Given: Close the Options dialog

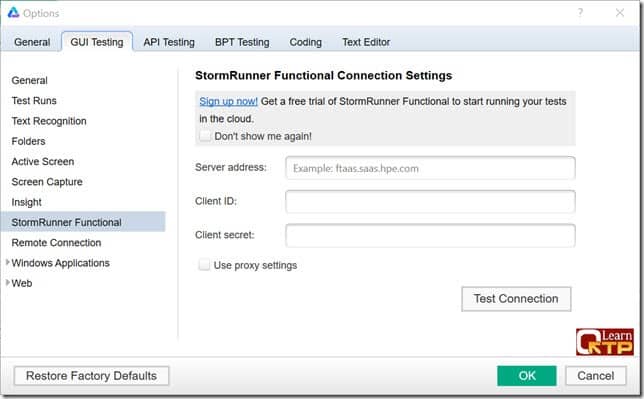Looking at the screenshot, I should (620, 13).
